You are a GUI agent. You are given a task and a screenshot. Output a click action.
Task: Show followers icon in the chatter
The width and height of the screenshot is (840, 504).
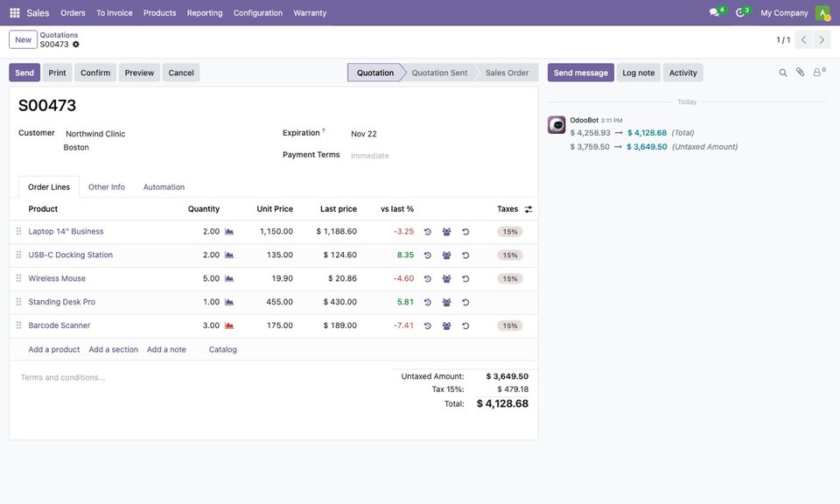click(819, 72)
